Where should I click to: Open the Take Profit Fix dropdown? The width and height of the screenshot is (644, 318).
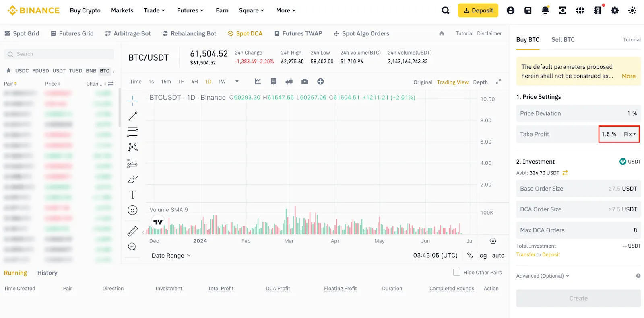pyautogui.click(x=630, y=134)
